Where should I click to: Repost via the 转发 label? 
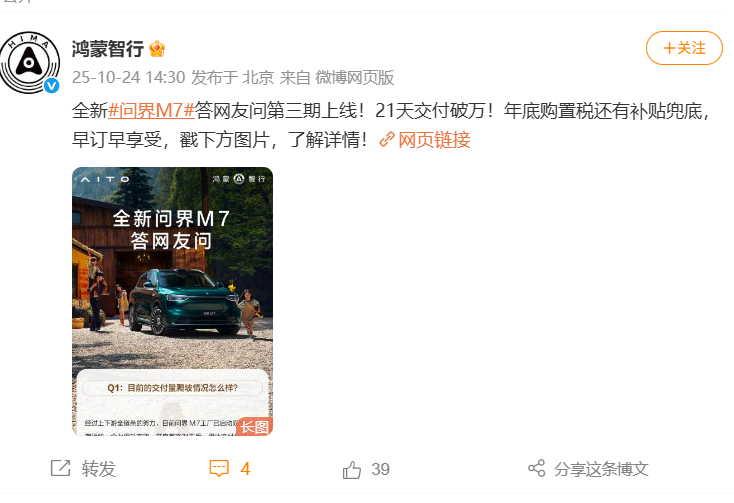tap(98, 469)
